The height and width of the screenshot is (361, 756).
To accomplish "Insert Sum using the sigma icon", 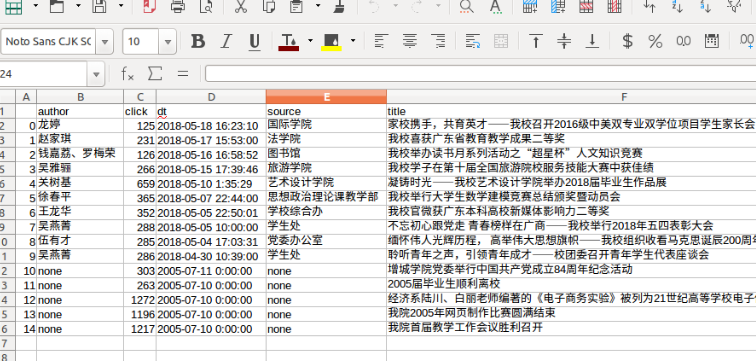I will click(x=154, y=74).
